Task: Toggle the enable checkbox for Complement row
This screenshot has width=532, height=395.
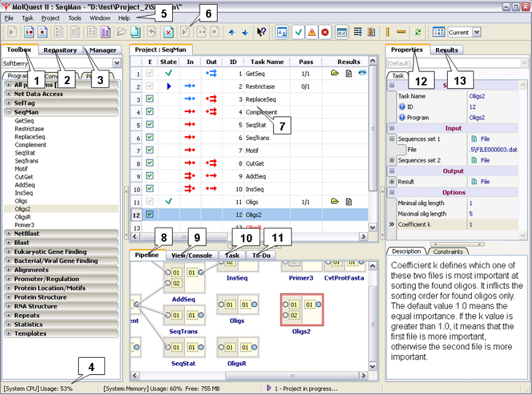Action: click(150, 111)
